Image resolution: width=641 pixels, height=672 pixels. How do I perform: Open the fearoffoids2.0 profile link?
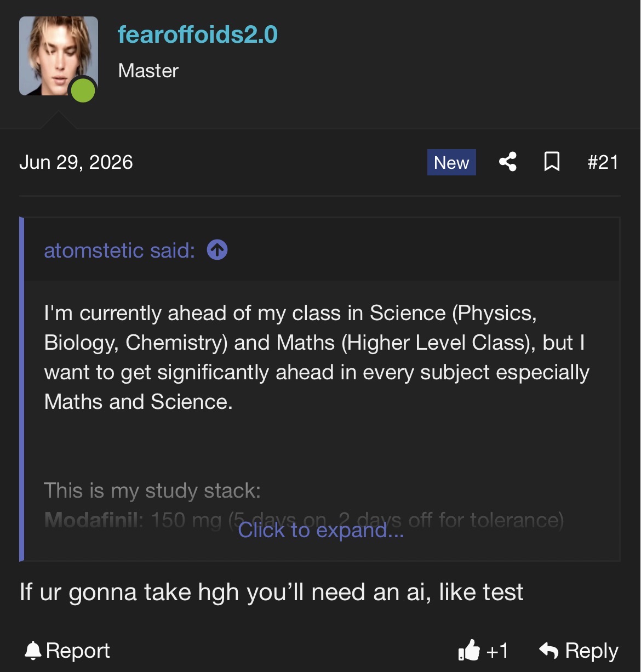[198, 34]
